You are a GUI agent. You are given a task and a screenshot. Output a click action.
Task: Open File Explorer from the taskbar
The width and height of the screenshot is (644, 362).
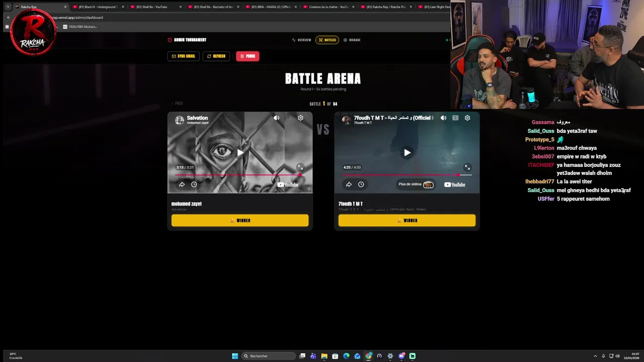coord(324,356)
